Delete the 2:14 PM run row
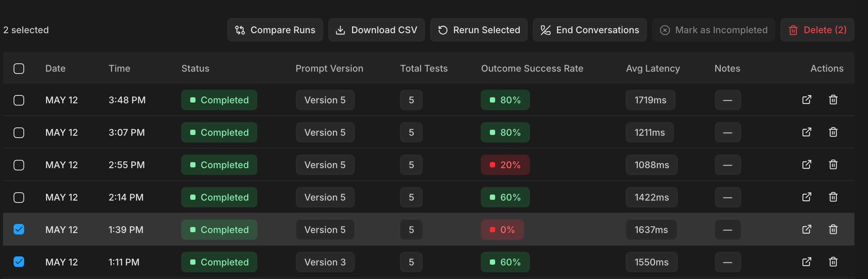The width and height of the screenshot is (868, 279). pyautogui.click(x=833, y=197)
